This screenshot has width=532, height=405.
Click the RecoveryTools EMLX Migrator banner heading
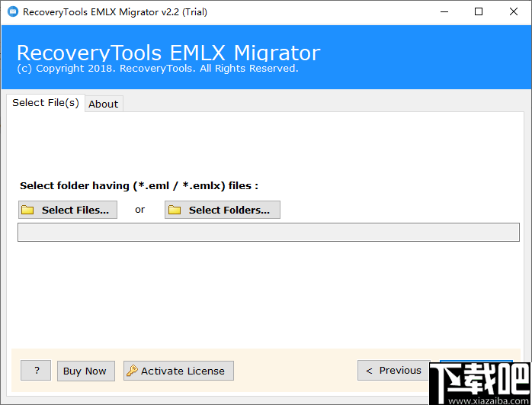point(168,53)
